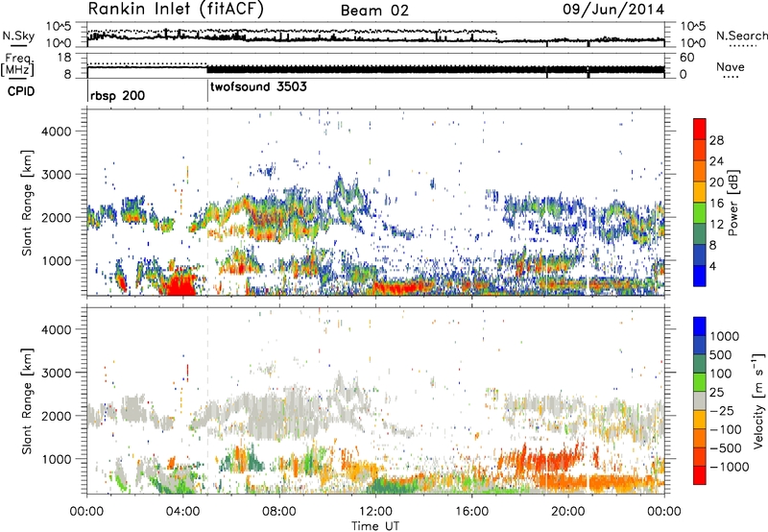Viewport: 768px width, 532px height.
Task: Click the '24' label on Power color bar
Action: click(x=716, y=161)
